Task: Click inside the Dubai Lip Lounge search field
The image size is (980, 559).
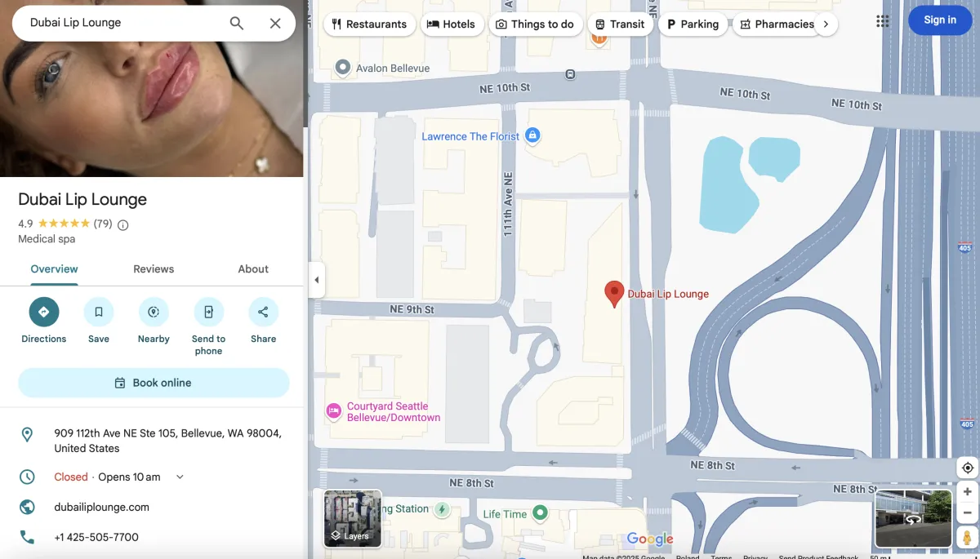Action: coord(122,23)
